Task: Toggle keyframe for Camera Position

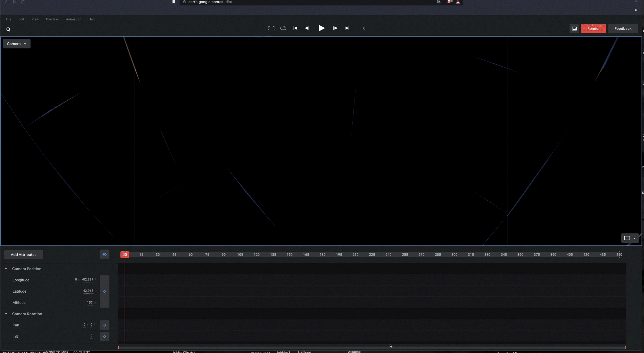Action: [104, 291]
